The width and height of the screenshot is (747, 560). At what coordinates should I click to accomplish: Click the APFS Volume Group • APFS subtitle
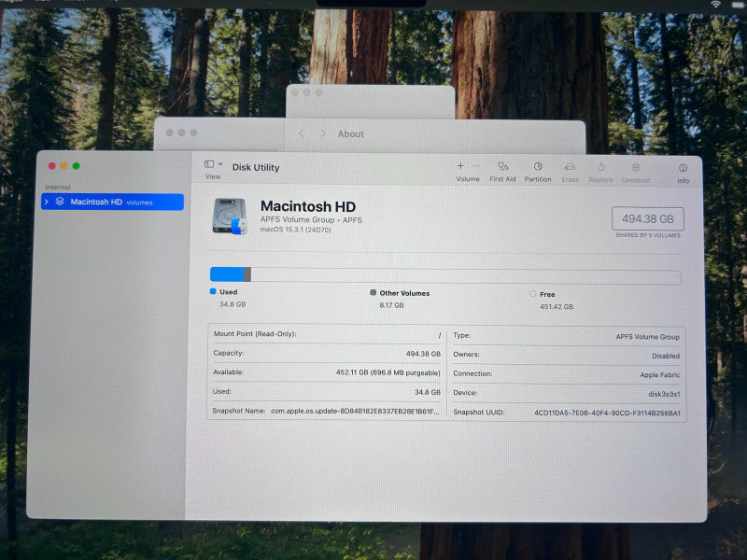click(311, 220)
